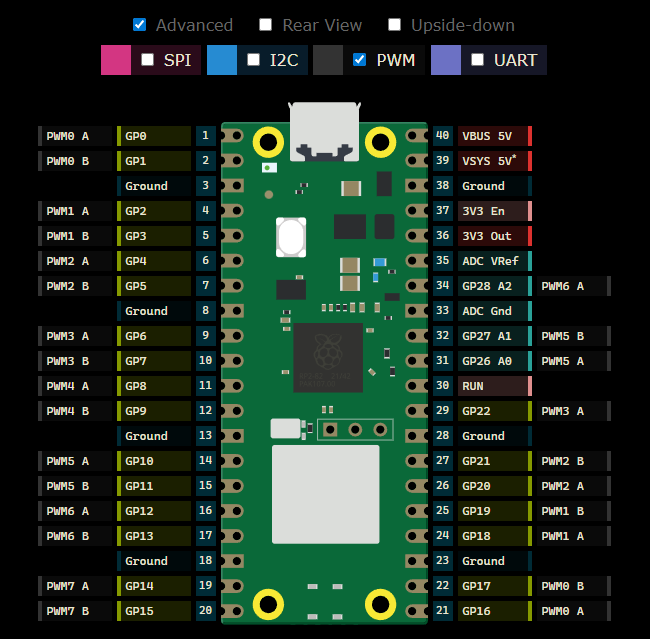Click the blue I2C color swatch

click(x=221, y=60)
